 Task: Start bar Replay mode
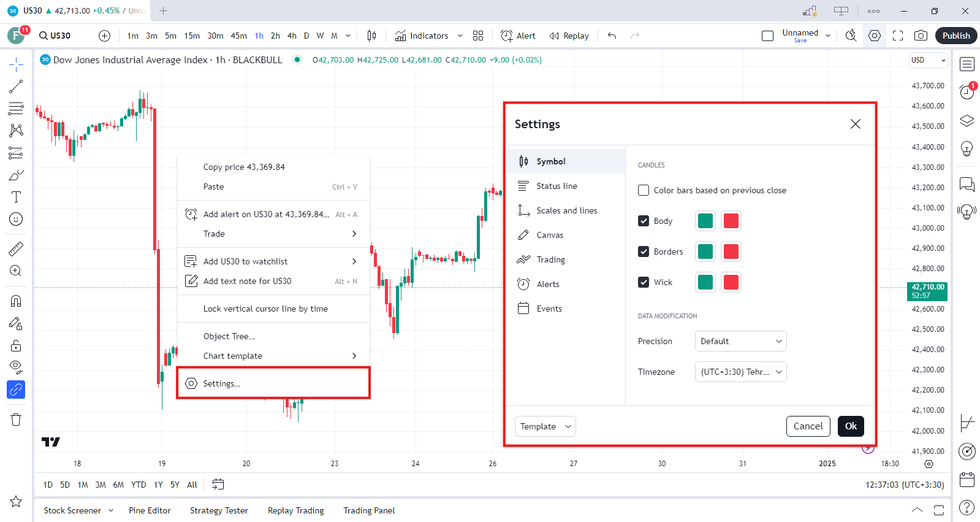click(569, 36)
